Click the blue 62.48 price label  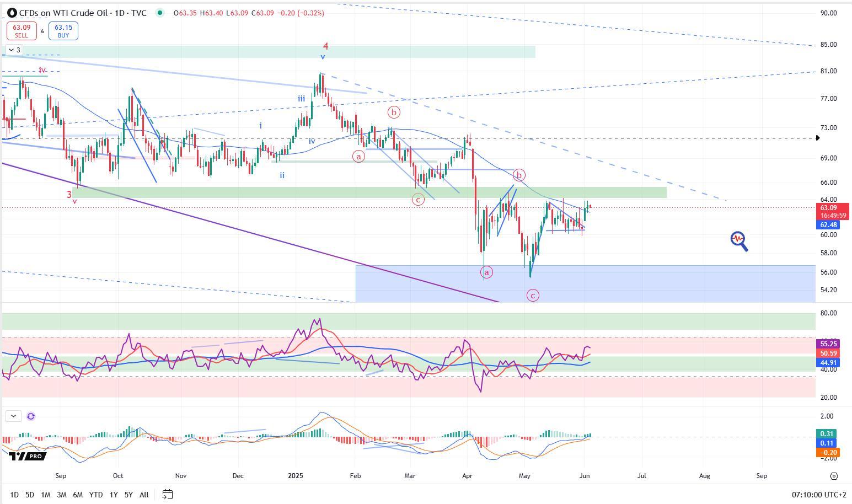tap(828, 225)
